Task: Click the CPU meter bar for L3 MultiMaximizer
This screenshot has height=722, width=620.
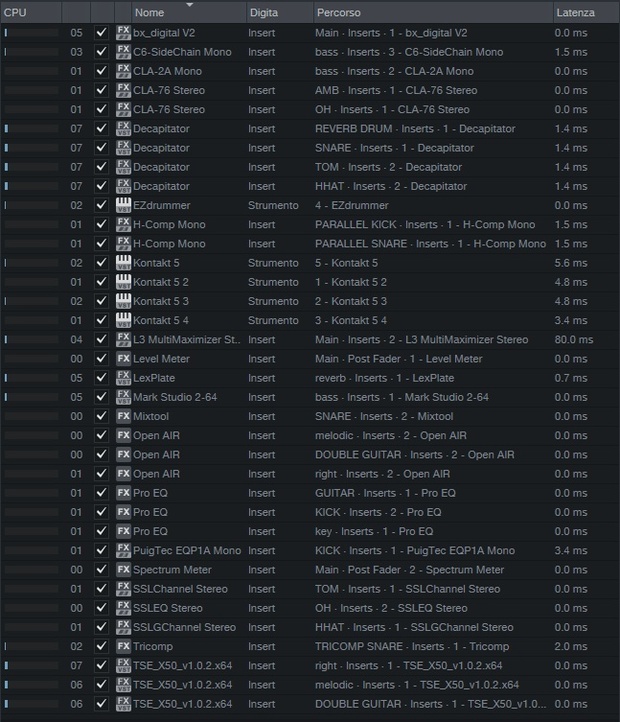Action: point(31,339)
